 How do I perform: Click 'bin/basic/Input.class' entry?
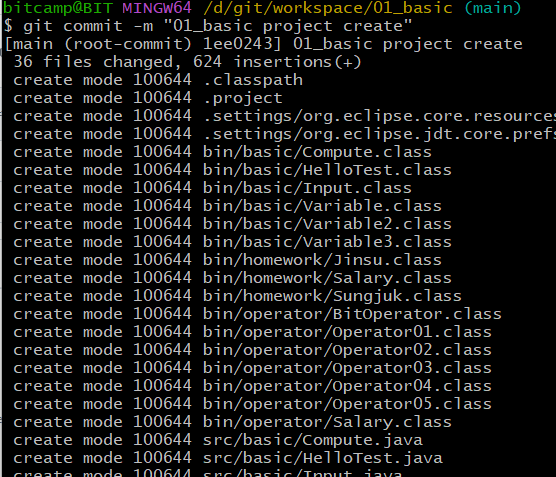[307, 188]
